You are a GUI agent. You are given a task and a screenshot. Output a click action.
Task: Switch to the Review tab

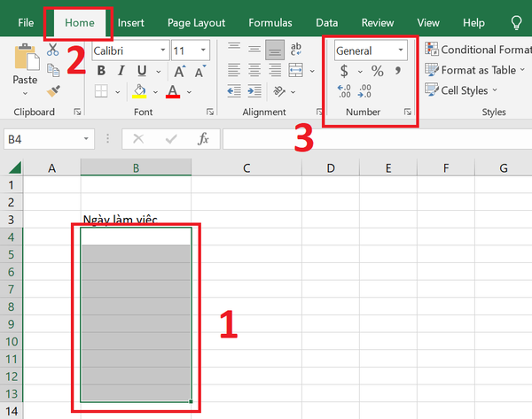378,23
